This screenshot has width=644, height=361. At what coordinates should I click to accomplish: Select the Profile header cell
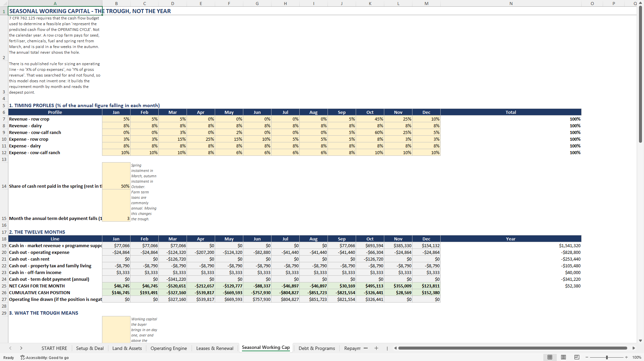tap(55, 112)
